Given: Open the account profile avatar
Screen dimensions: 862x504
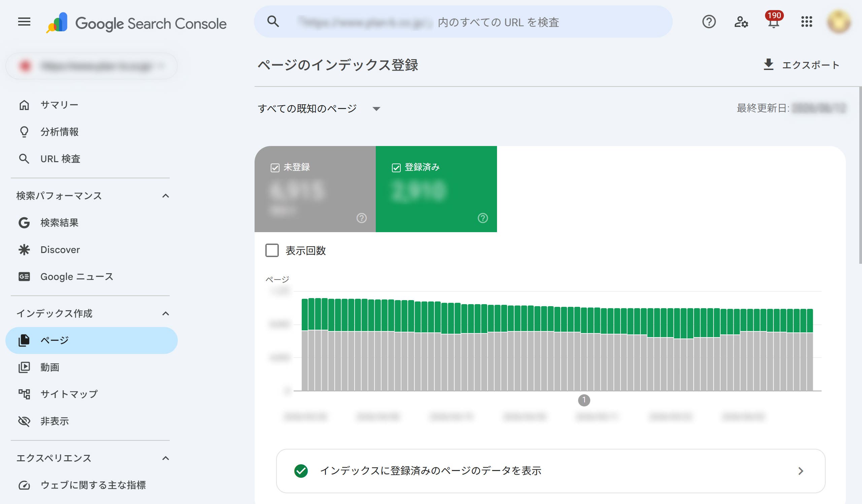Looking at the screenshot, I should [x=839, y=22].
